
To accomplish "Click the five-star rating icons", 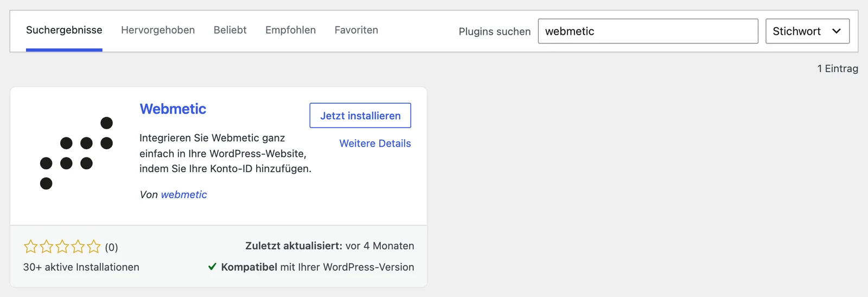I will (62, 247).
